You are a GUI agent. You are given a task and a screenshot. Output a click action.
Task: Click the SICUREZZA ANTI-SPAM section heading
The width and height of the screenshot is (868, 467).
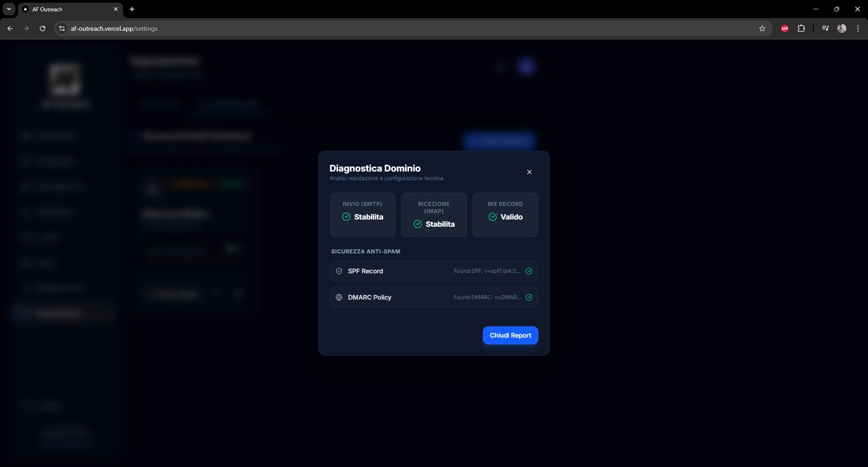366,252
